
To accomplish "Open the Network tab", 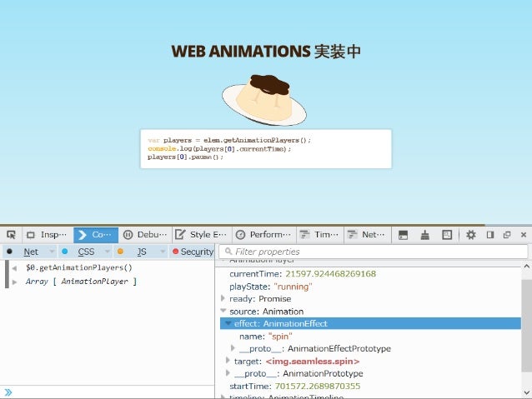I will coord(367,235).
